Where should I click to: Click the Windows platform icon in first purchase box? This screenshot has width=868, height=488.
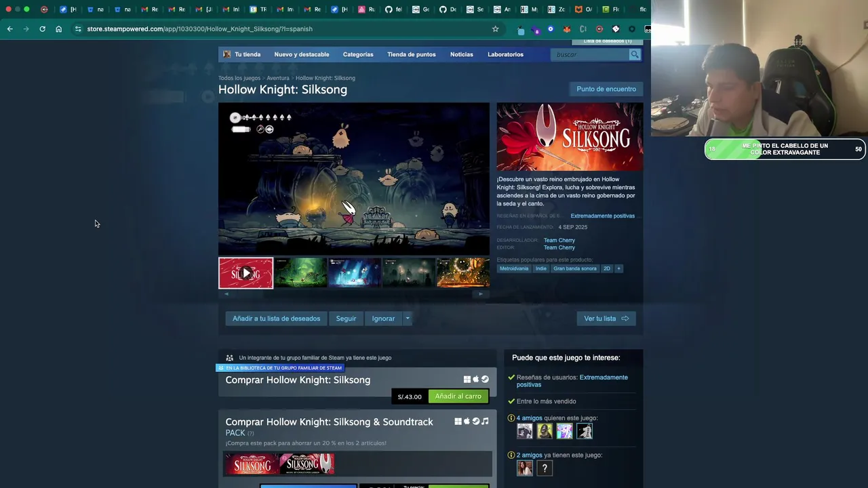467,380
